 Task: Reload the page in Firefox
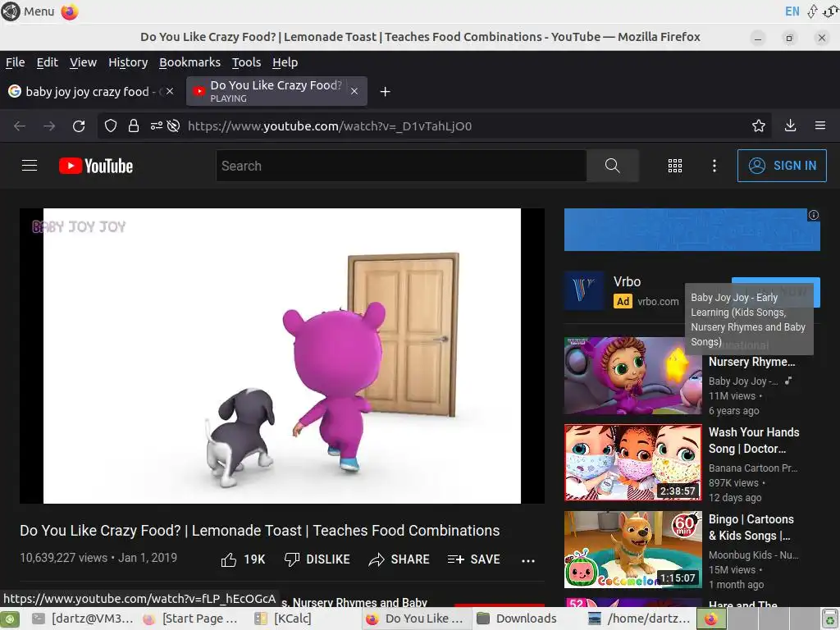79,126
